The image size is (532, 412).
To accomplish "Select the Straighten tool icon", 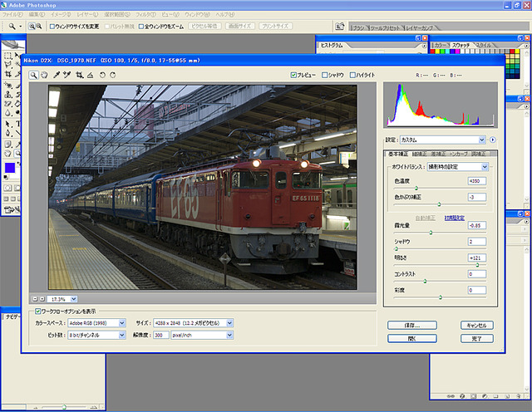I will [x=90, y=75].
